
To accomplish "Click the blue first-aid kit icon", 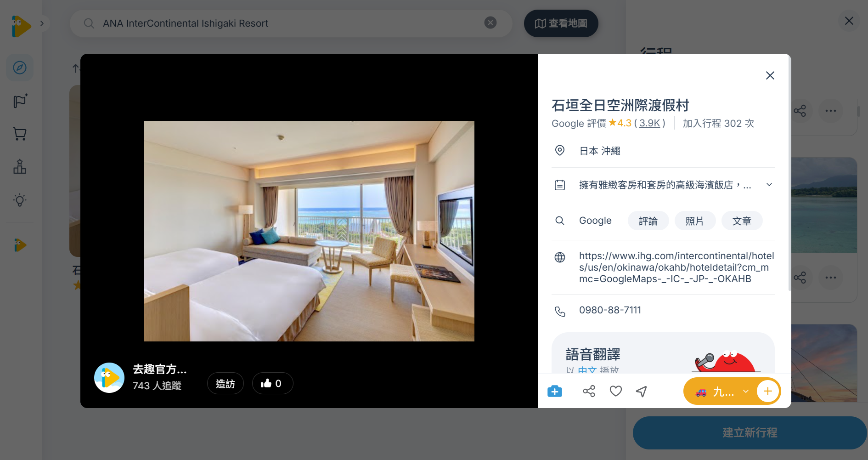I will [555, 391].
